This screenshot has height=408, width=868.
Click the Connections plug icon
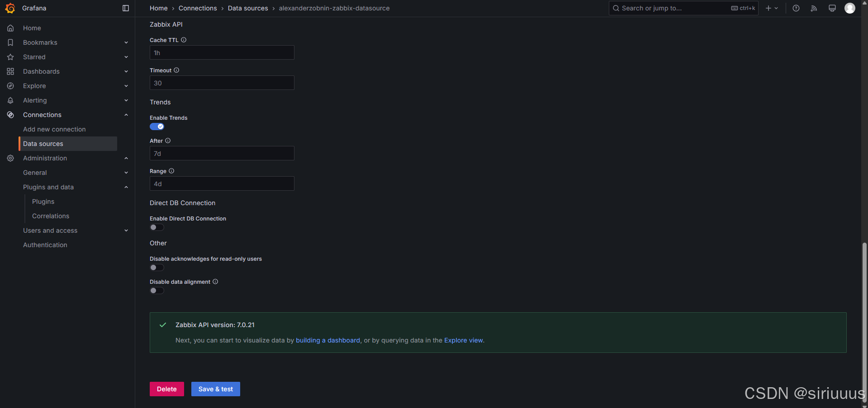(x=10, y=115)
